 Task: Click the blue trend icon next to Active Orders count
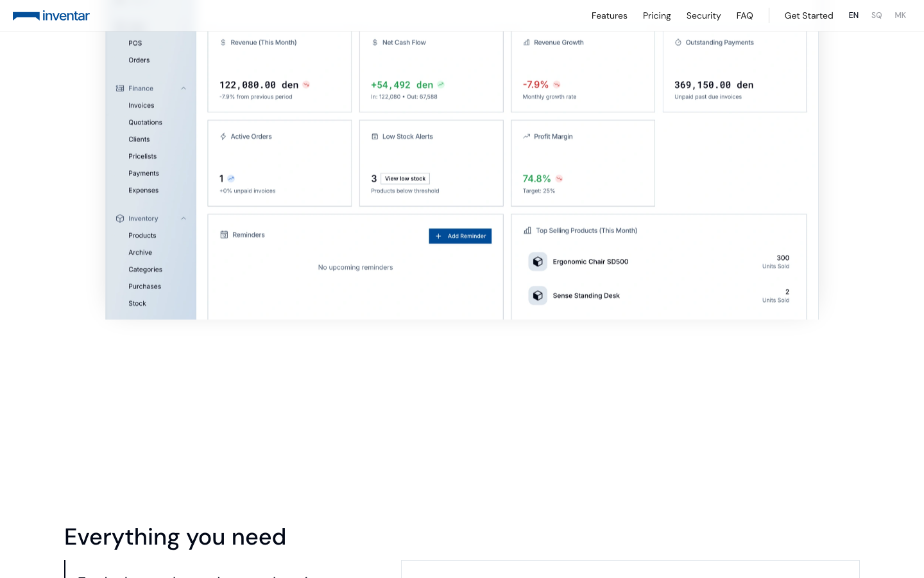(231, 179)
